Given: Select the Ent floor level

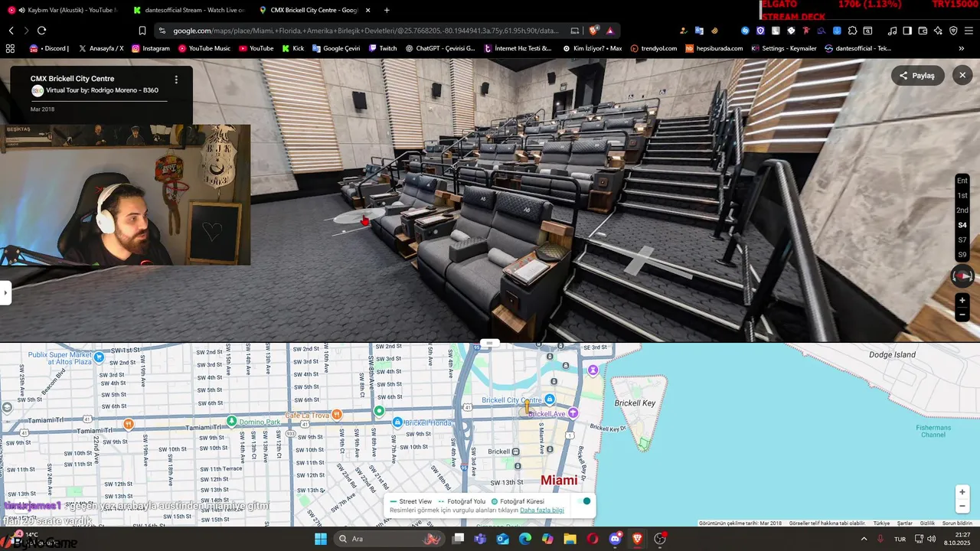Looking at the screenshot, I should (x=962, y=181).
